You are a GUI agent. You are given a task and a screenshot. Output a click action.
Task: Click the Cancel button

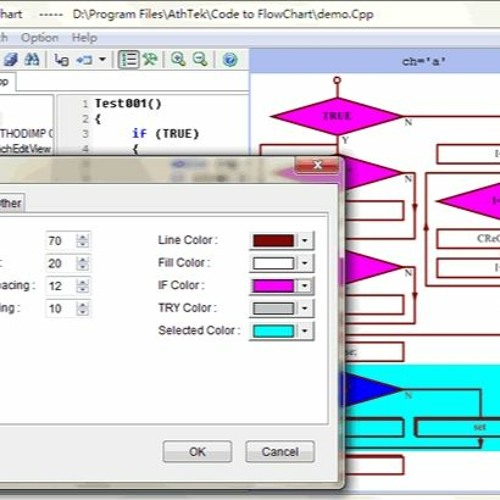tap(280, 452)
